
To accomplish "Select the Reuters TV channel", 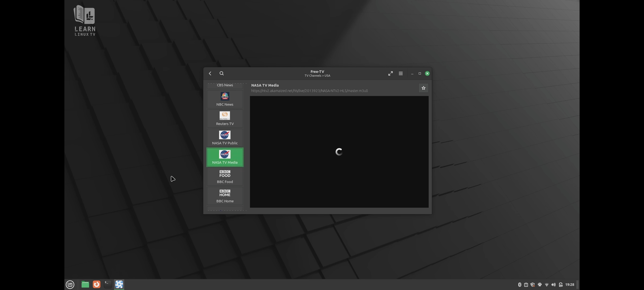I will (225, 118).
